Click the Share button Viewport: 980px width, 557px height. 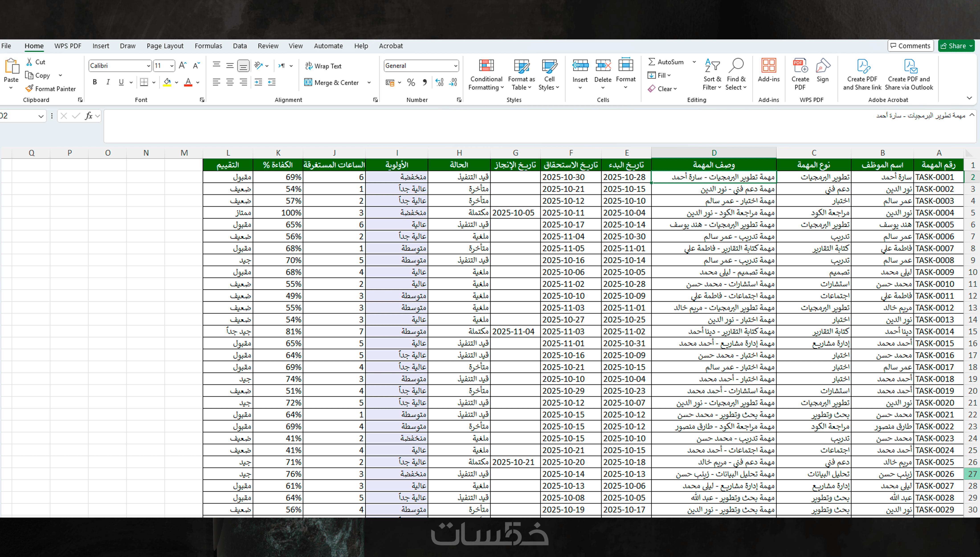[x=955, y=46]
